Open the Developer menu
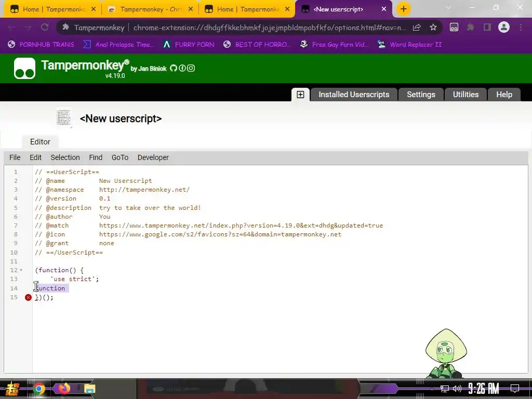This screenshot has height=399, width=532. (153, 158)
